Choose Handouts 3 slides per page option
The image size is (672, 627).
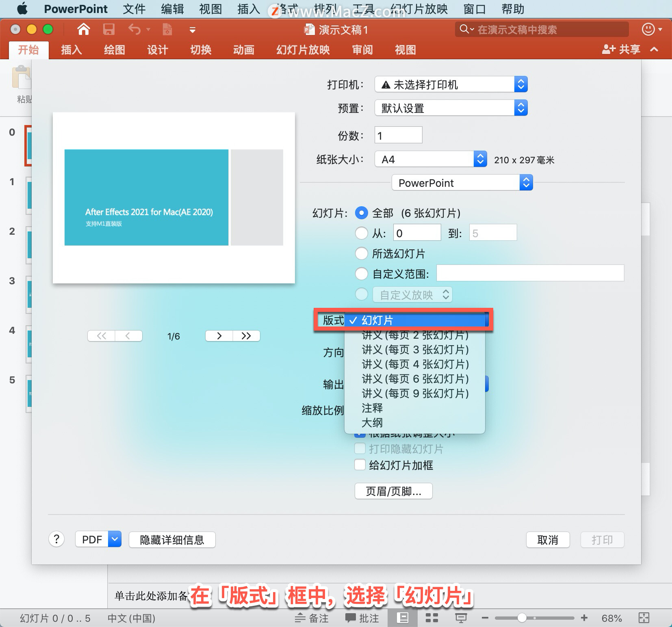click(x=415, y=350)
